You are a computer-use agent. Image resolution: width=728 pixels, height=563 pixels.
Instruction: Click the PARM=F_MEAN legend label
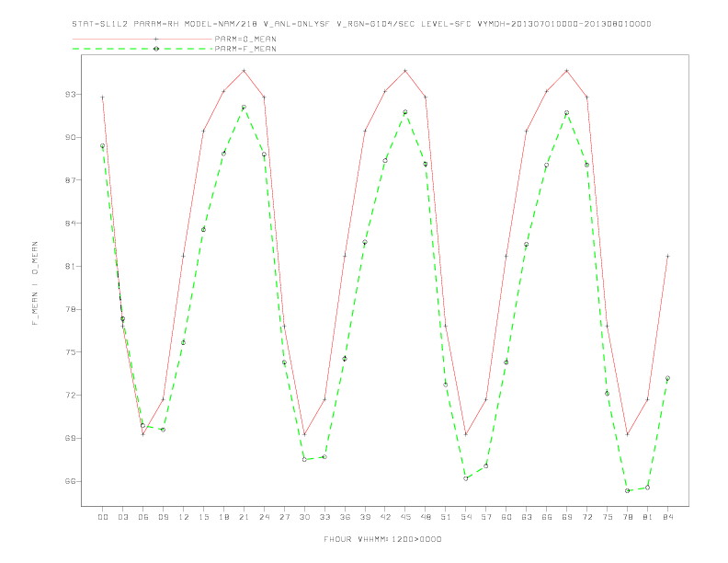coord(245,49)
